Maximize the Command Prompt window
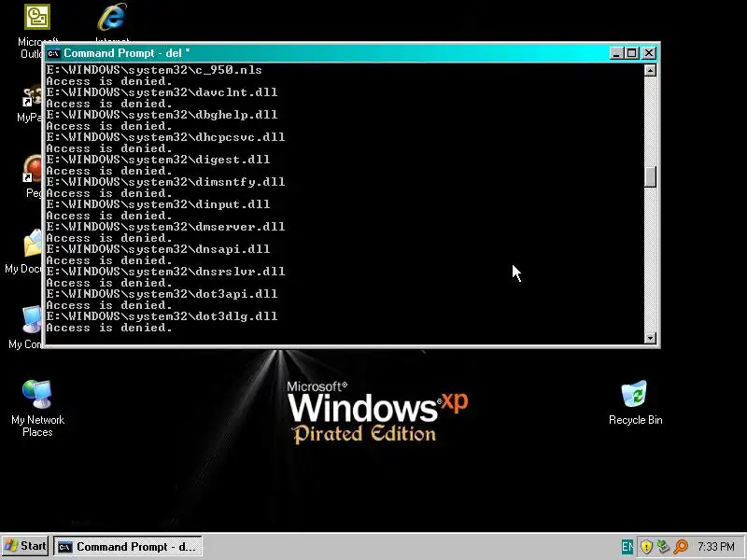The width and height of the screenshot is (747, 560). tap(632, 53)
